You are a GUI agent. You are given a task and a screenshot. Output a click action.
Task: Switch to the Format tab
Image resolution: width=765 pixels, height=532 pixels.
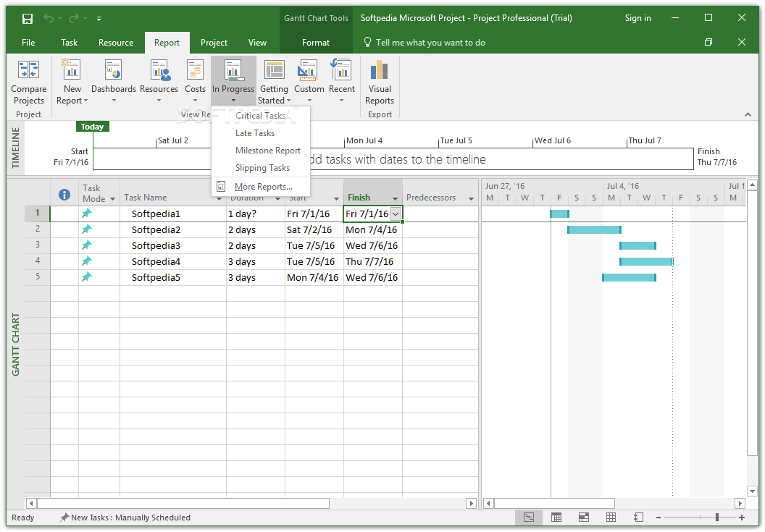(316, 43)
